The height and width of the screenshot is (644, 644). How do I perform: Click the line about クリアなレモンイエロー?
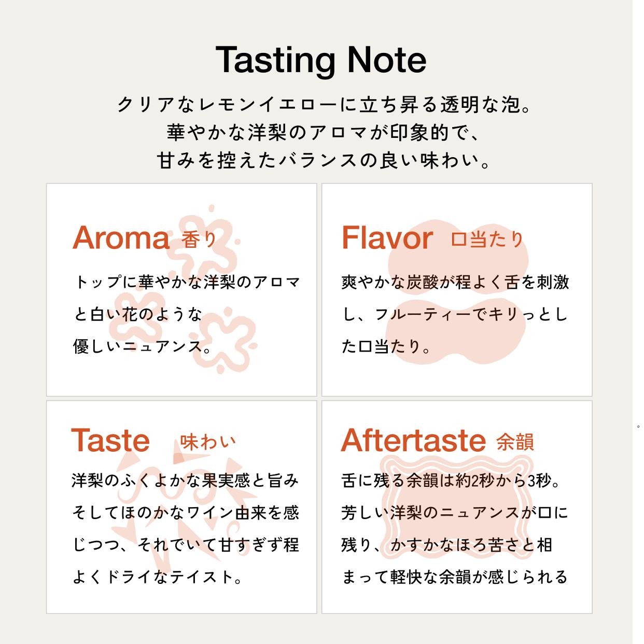click(325, 105)
